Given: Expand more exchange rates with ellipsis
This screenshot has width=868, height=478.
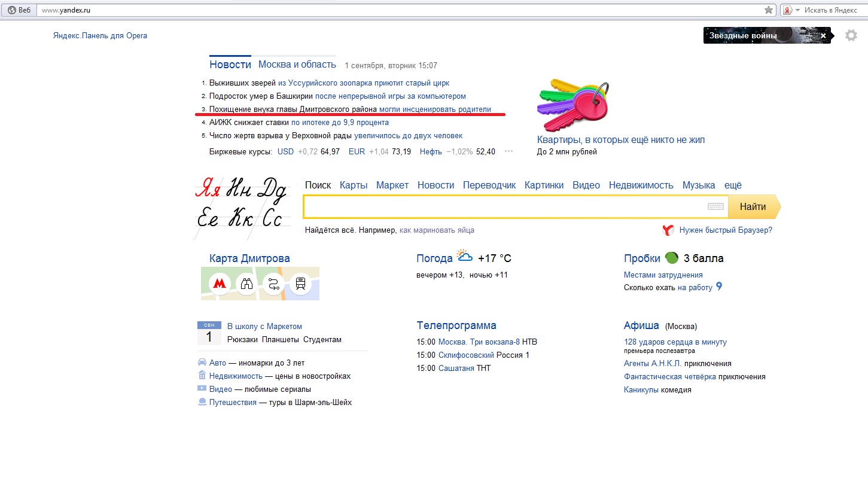Looking at the screenshot, I should click(508, 151).
